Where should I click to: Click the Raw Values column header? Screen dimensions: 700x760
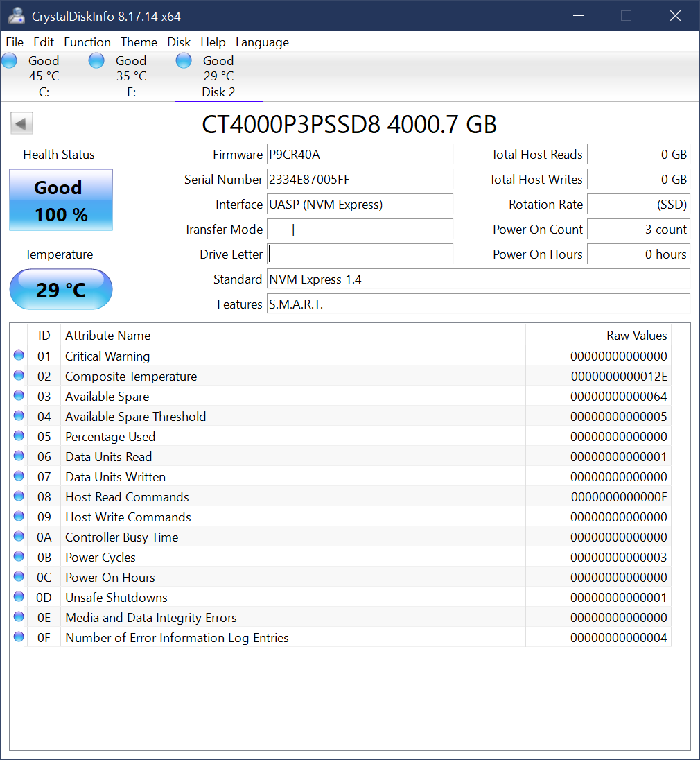click(598, 336)
